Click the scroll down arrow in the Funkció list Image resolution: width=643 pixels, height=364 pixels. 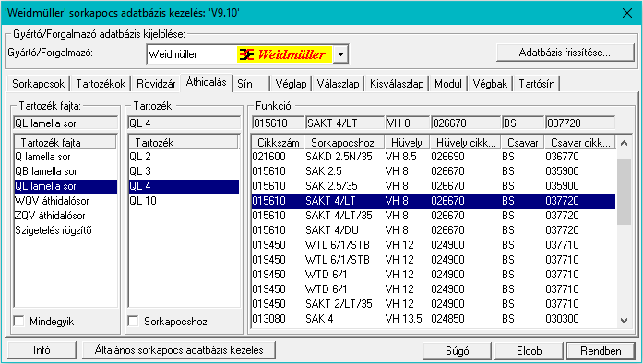[x=625, y=321]
